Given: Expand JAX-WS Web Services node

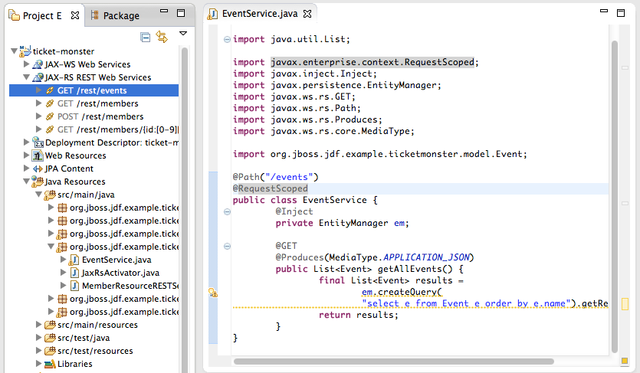Looking at the screenshot, I should point(26,64).
